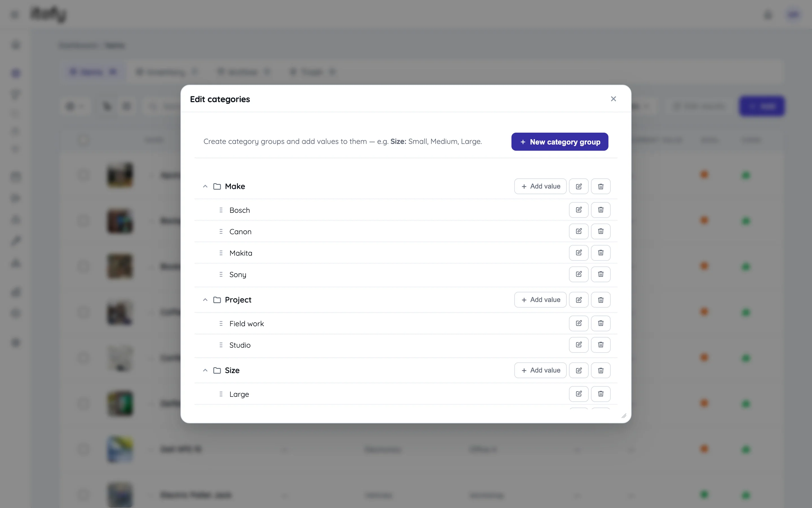
Task: Select the Size folder icon
Action: pyautogui.click(x=217, y=370)
